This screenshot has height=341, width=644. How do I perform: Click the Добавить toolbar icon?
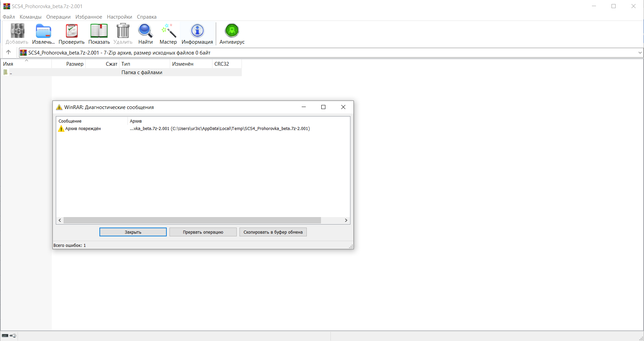[17, 31]
